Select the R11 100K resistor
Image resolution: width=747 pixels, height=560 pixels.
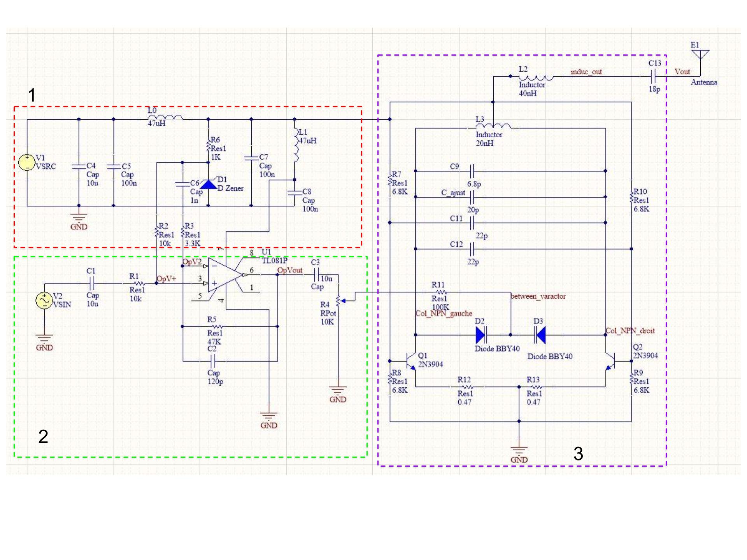(441, 292)
